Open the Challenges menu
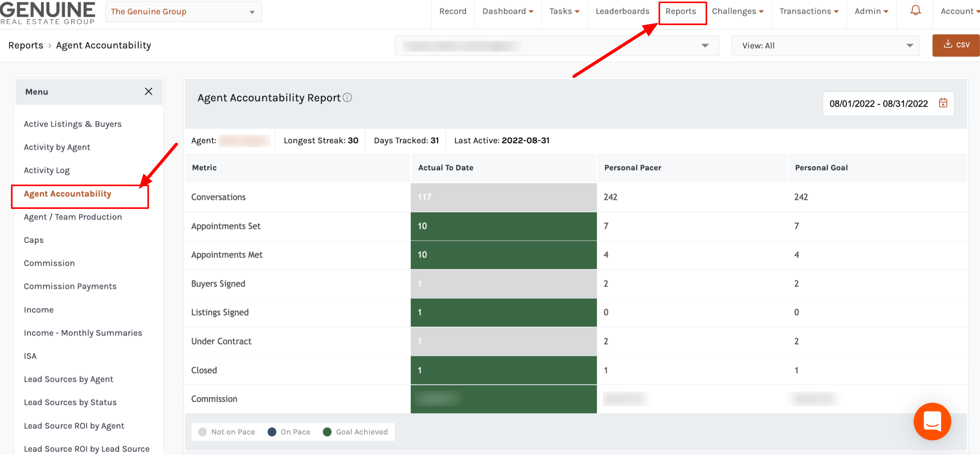 pyautogui.click(x=737, y=11)
